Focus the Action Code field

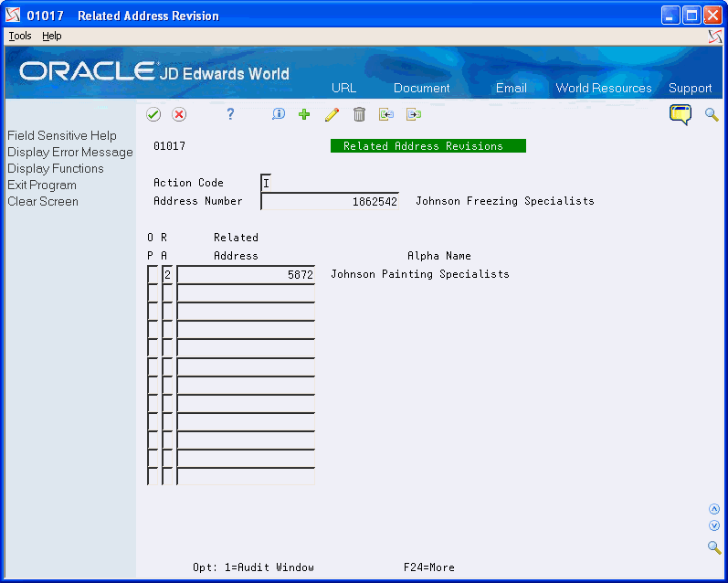266,183
